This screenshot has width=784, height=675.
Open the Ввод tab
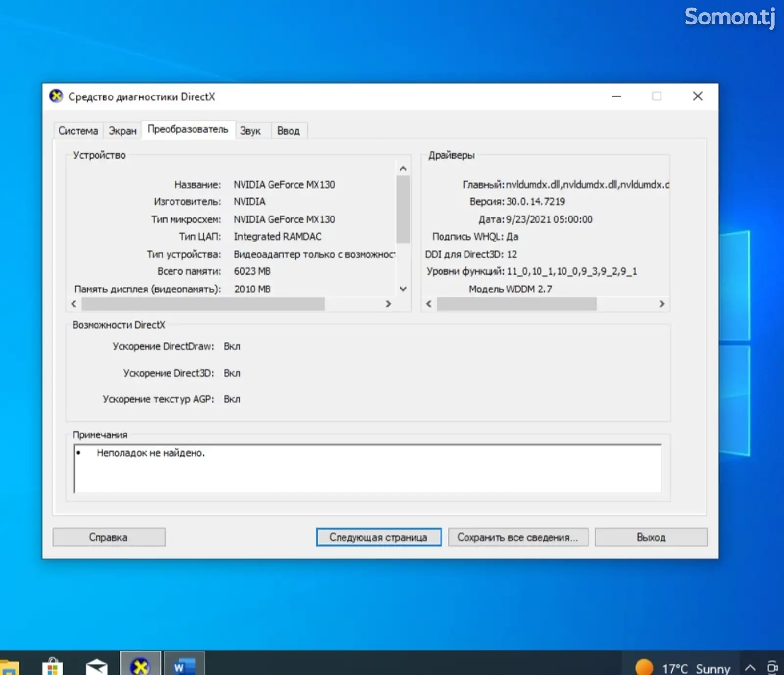(289, 131)
